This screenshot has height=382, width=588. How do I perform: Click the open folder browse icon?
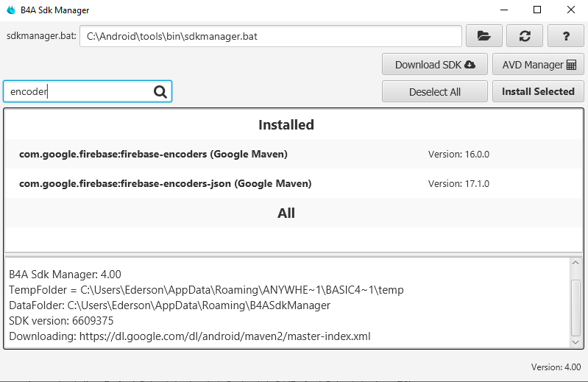point(483,35)
